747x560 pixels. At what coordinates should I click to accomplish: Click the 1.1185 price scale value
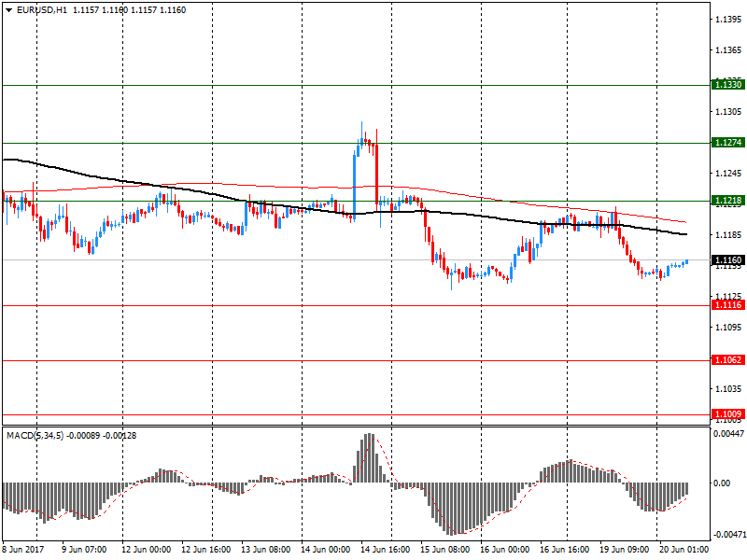click(x=728, y=235)
